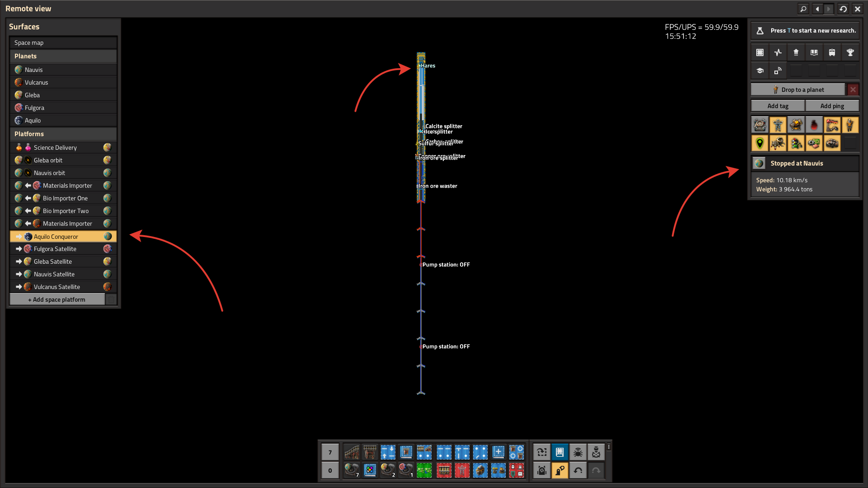Switch quickbar page number 0
This screenshot has height=488, width=868.
(x=330, y=470)
